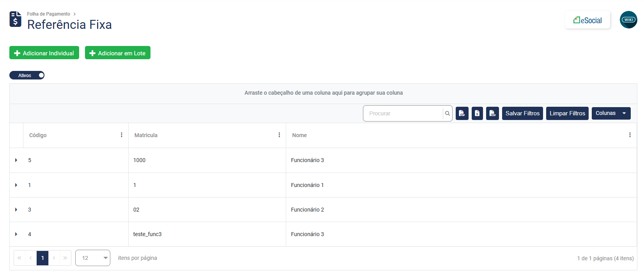The height and width of the screenshot is (277, 644).
Task: Open the Nome column options menu
Action: (630, 135)
